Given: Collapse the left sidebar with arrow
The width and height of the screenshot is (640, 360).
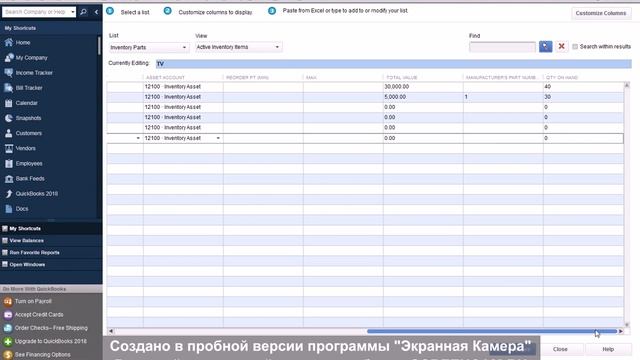Looking at the screenshot, I should click(x=96, y=12).
